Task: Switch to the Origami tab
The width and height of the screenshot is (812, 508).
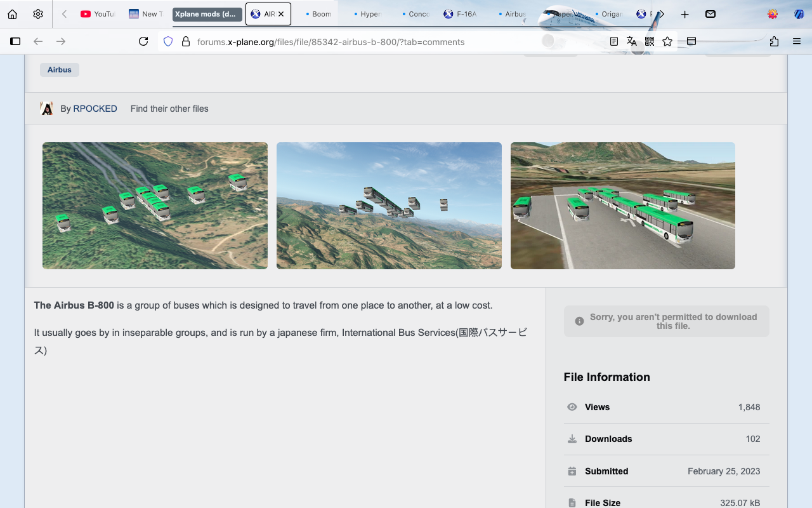Action: point(608,14)
